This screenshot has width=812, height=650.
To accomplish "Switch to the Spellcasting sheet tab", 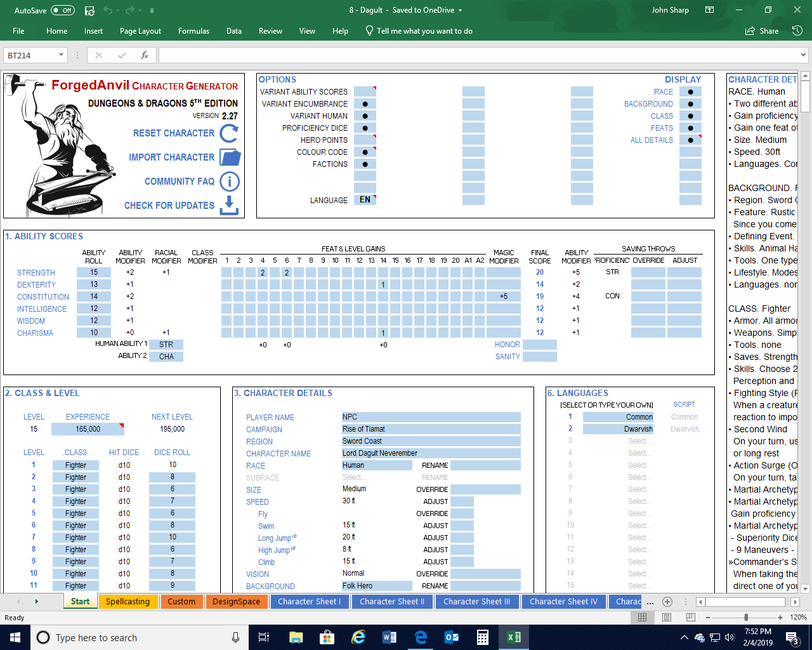I will pyautogui.click(x=128, y=601).
